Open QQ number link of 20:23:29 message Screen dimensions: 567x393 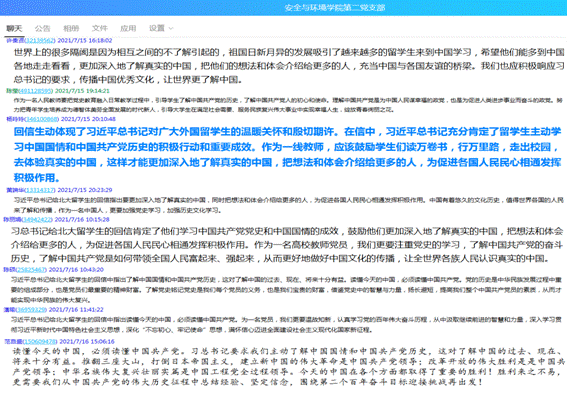point(40,190)
